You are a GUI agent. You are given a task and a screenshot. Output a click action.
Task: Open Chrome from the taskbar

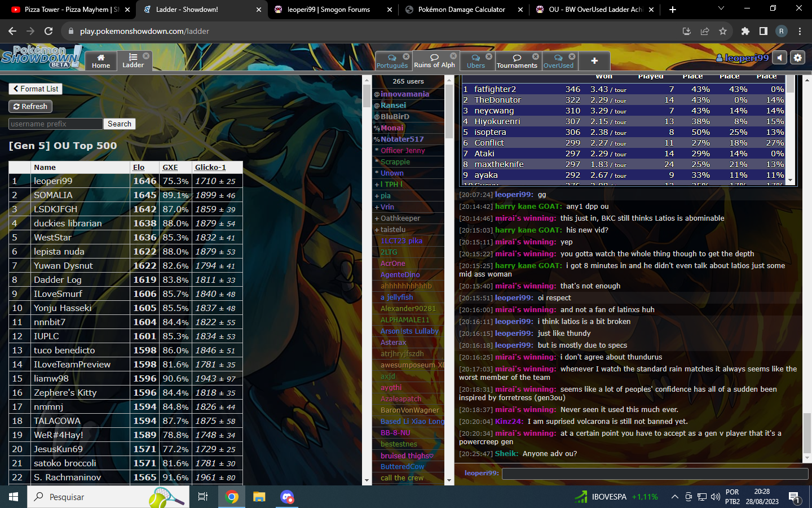click(x=232, y=497)
